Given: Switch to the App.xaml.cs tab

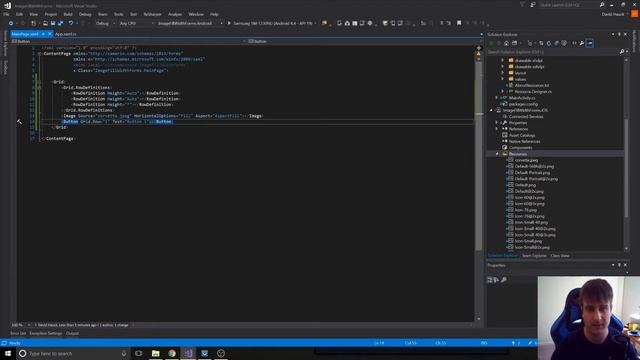Looking at the screenshot, I should (x=65, y=34).
